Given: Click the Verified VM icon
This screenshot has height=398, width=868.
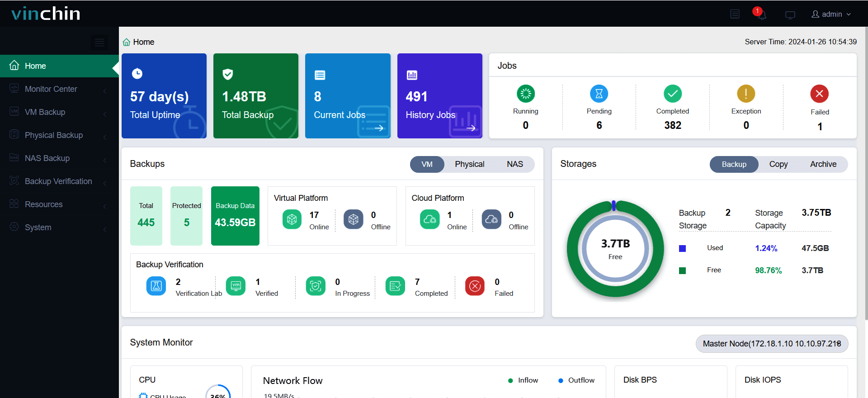Looking at the screenshot, I should (x=236, y=286).
